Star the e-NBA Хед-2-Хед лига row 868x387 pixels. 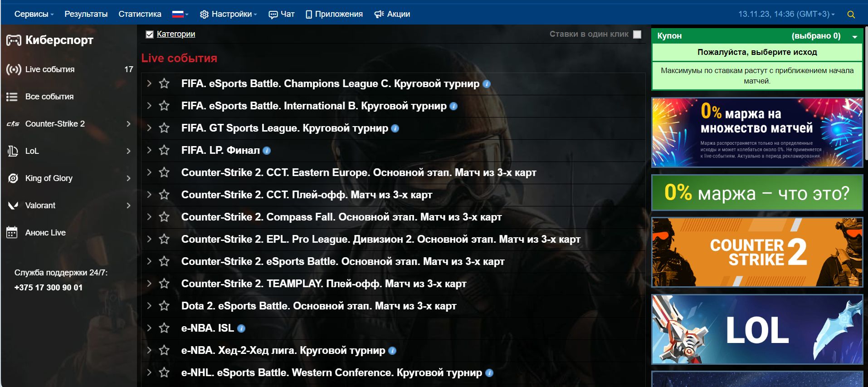point(164,350)
